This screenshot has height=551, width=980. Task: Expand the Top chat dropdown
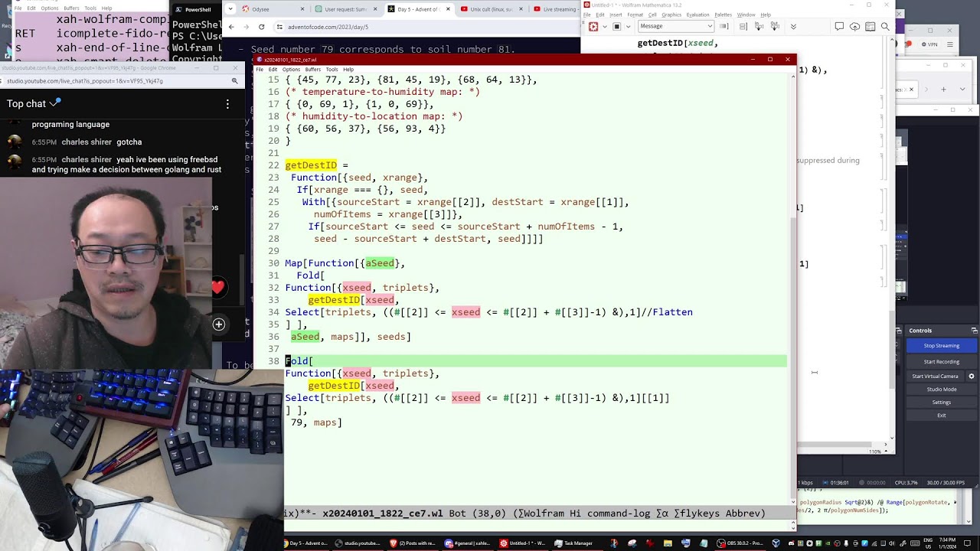click(33, 103)
